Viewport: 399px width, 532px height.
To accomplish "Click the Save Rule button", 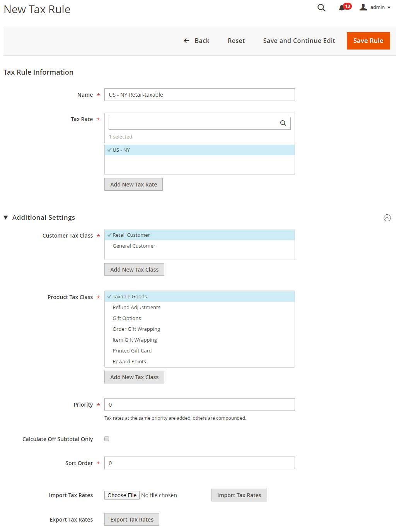I will tap(368, 41).
